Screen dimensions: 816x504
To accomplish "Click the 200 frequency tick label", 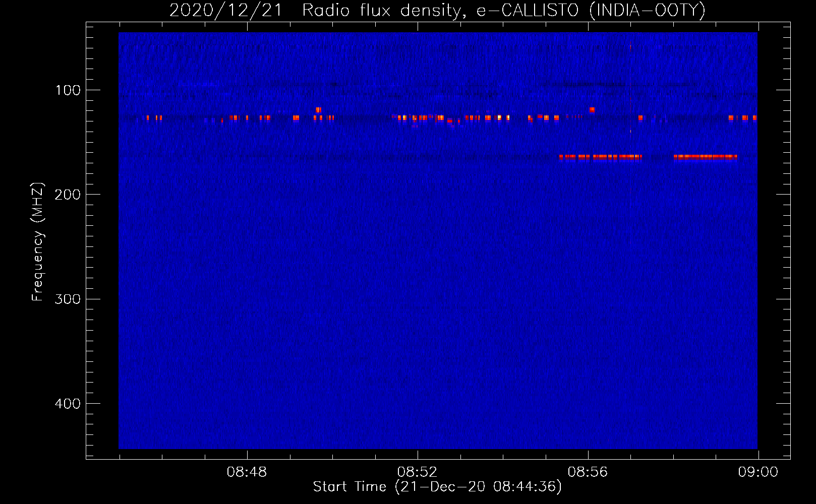I will click(68, 195).
